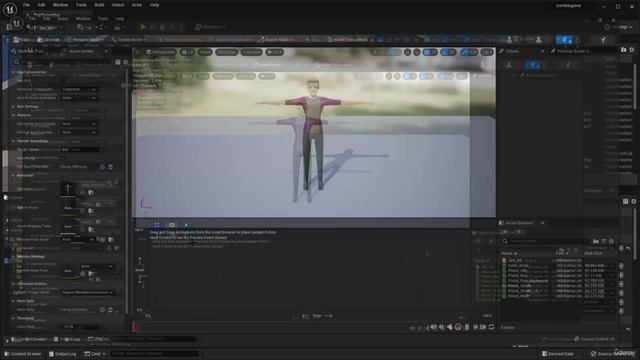Close the Asset Browser tab
Screen dimensions: 640x360
pyautogui.click(x=542, y=223)
